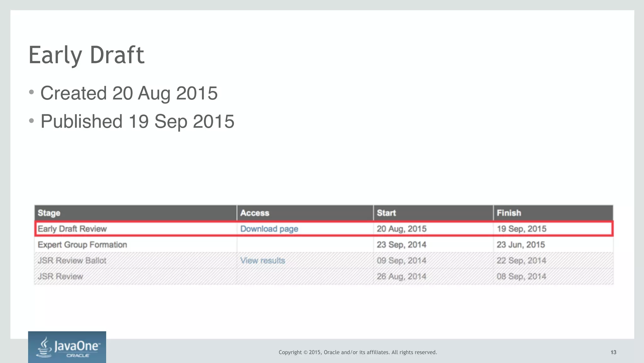Select the Early Draft Review row label
644x363 pixels.
pyautogui.click(x=72, y=229)
